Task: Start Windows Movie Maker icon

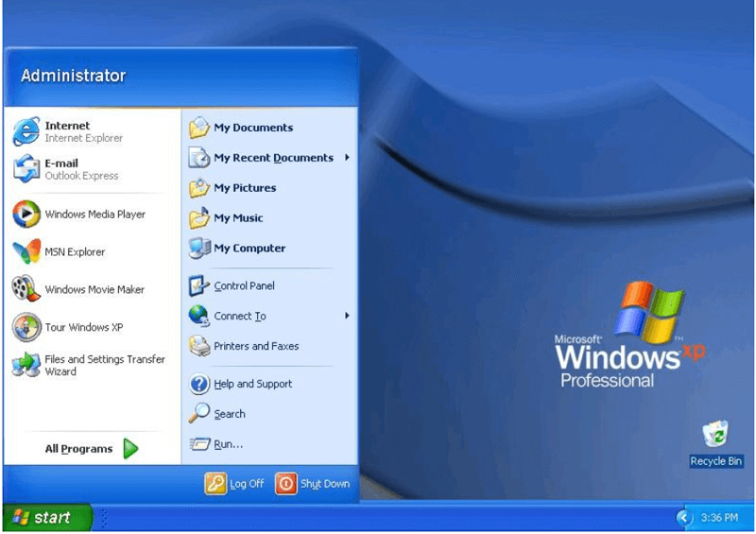Action: [26, 289]
